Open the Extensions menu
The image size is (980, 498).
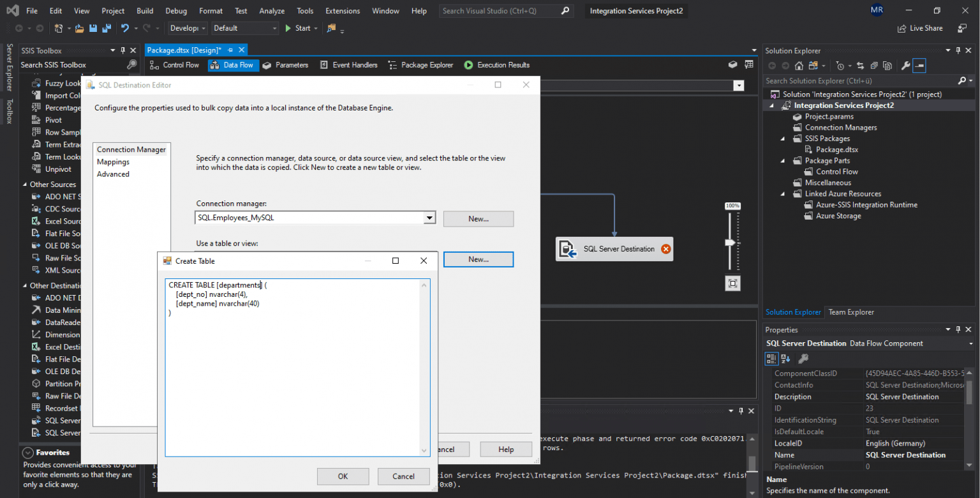(342, 10)
